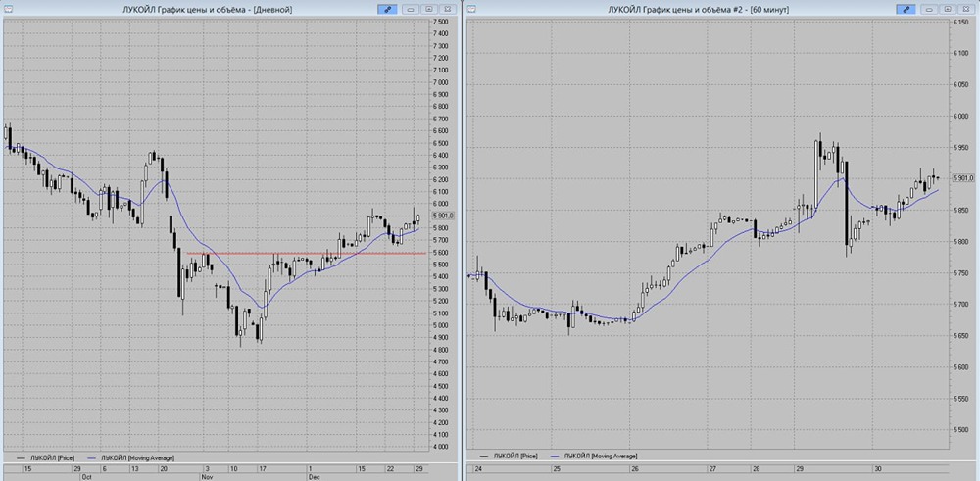The height and width of the screenshot is (481, 980).
Task: Maximize the 60 минут chart window
Action: 948,10
